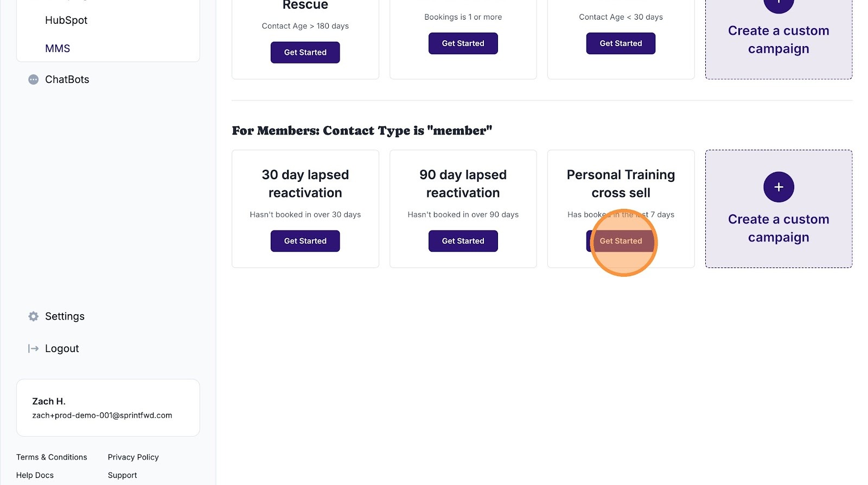This screenshot has width=868, height=485.
Task: Open the Help Docs link
Action: 35,475
